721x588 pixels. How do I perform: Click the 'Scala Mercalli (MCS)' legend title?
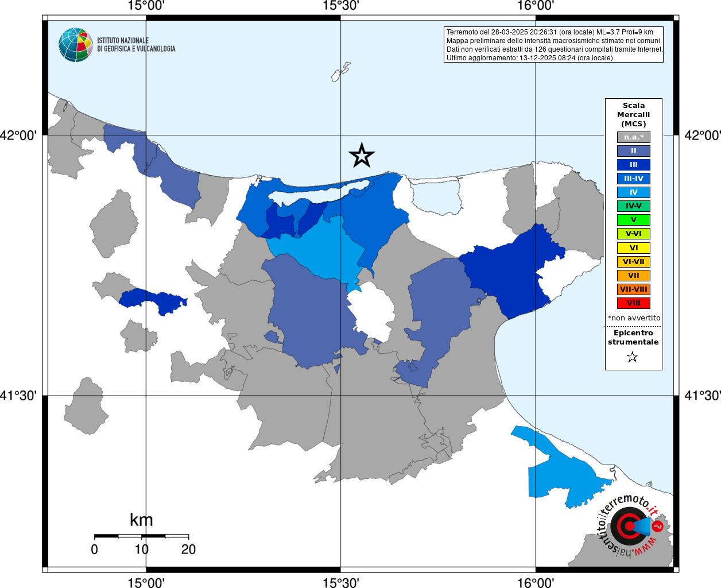(634, 115)
